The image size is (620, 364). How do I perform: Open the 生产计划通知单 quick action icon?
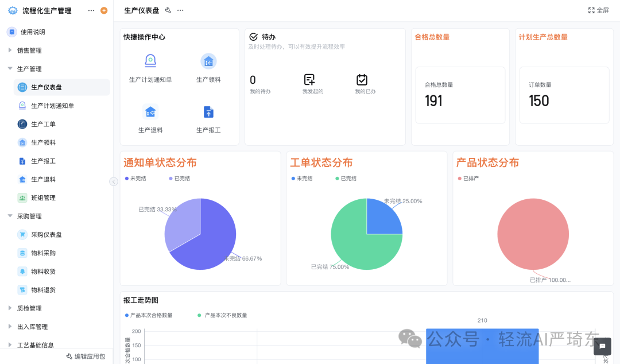[x=149, y=60]
